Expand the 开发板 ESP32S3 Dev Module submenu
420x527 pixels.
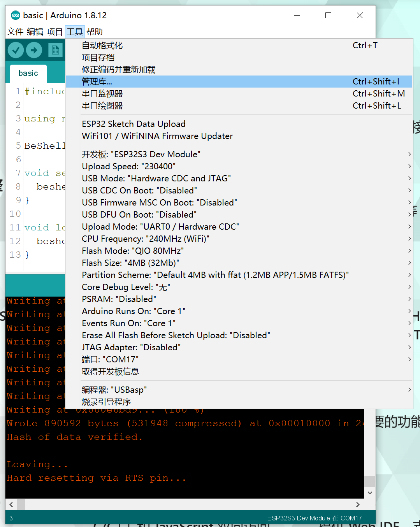tap(239, 154)
